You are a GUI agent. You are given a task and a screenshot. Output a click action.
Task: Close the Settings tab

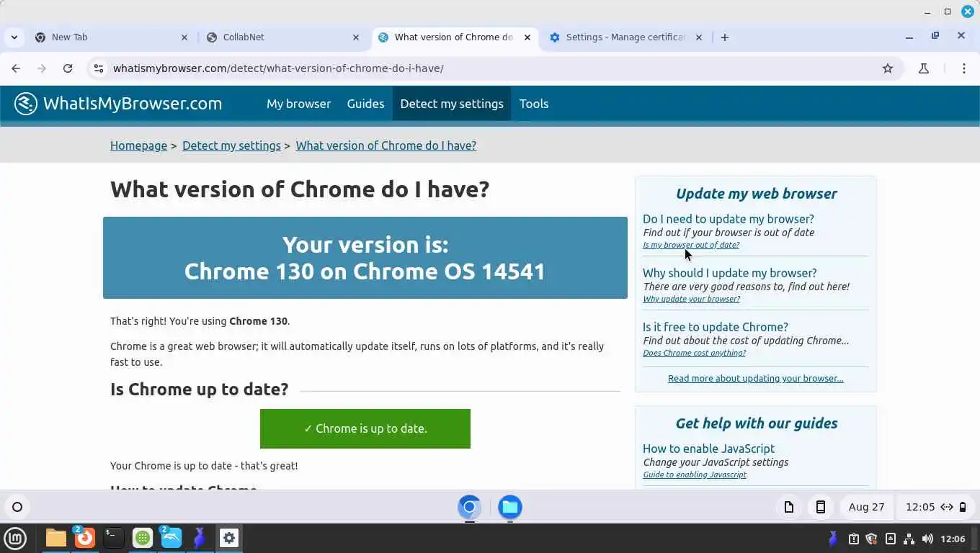(x=698, y=37)
